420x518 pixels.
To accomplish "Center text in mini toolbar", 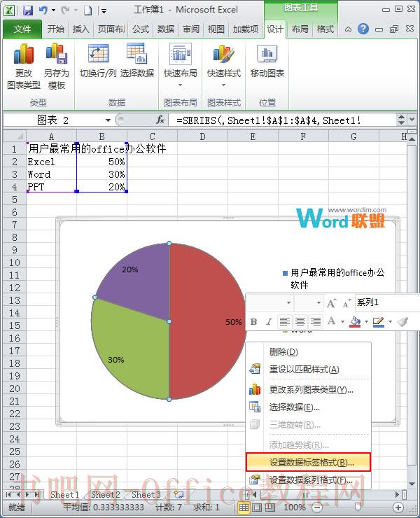I will tap(300, 321).
